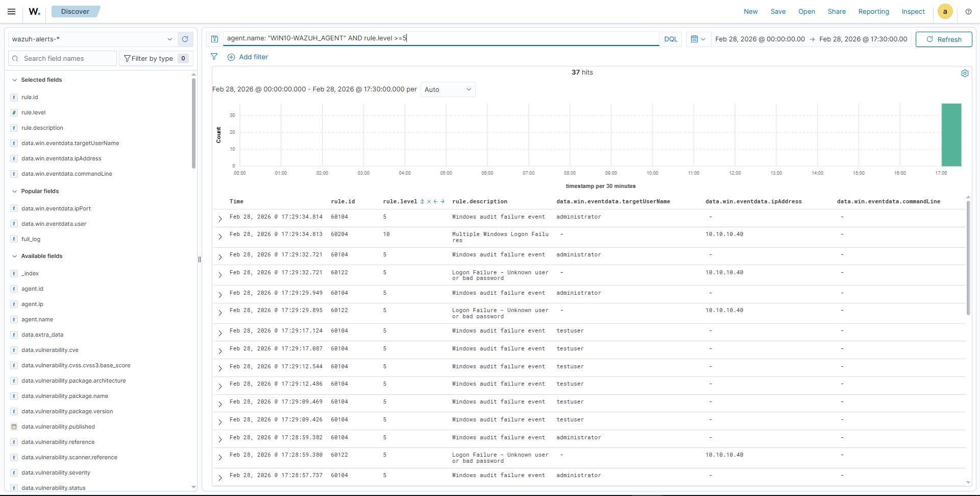The image size is (980, 496).
Task: Expand the Multiple Windows Logon Failures row
Action: 220,237
